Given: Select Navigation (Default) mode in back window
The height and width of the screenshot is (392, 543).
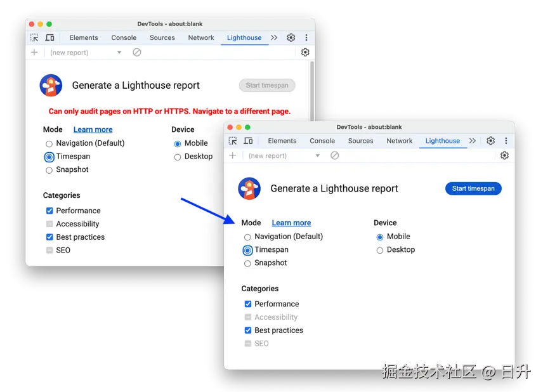Looking at the screenshot, I should [49, 144].
